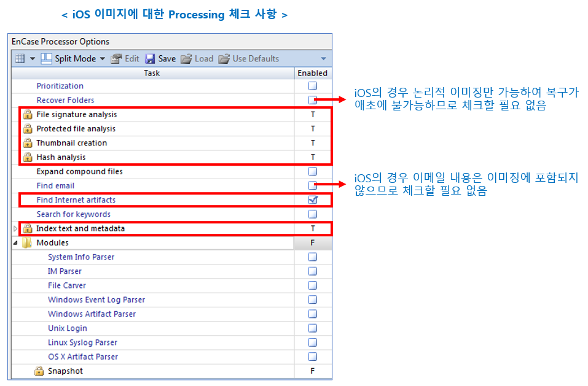Image resolution: width=588 pixels, height=386 pixels.
Task: Click the Save floppy disk icon
Action: 150,58
